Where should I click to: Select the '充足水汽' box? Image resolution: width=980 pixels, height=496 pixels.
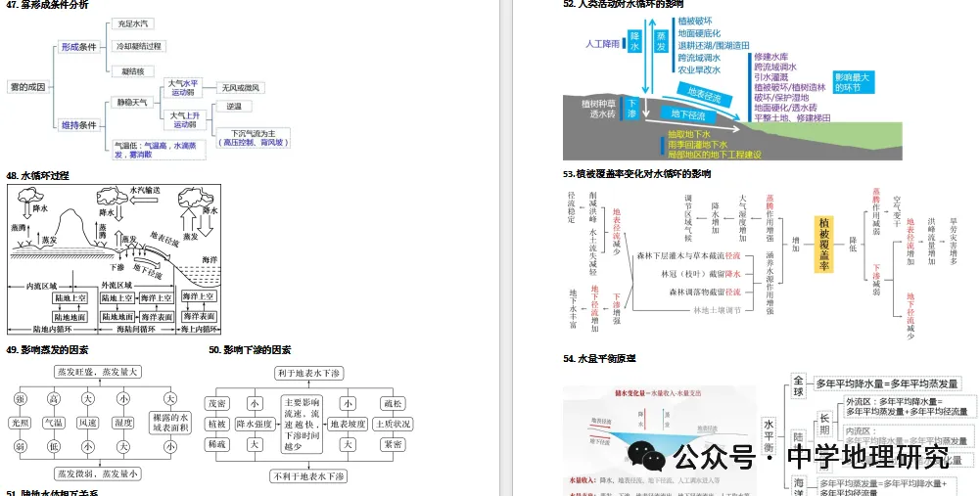click(132, 23)
